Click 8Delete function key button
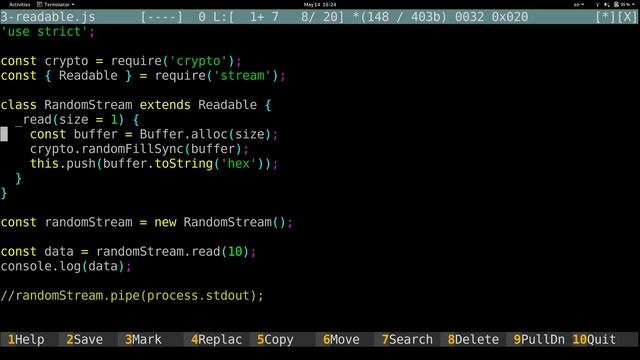This screenshot has height=360, width=640. tap(473, 340)
